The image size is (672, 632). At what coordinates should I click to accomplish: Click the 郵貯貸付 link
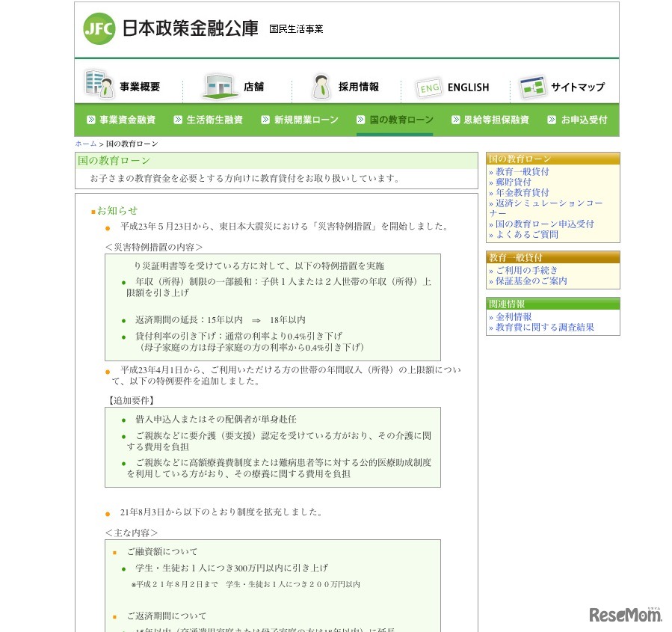coord(513,182)
